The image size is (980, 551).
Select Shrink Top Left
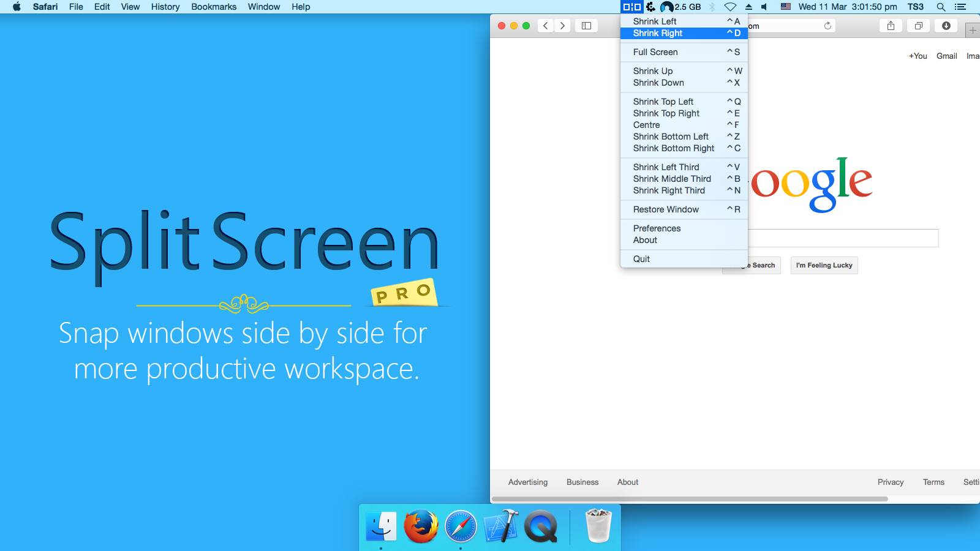point(684,102)
